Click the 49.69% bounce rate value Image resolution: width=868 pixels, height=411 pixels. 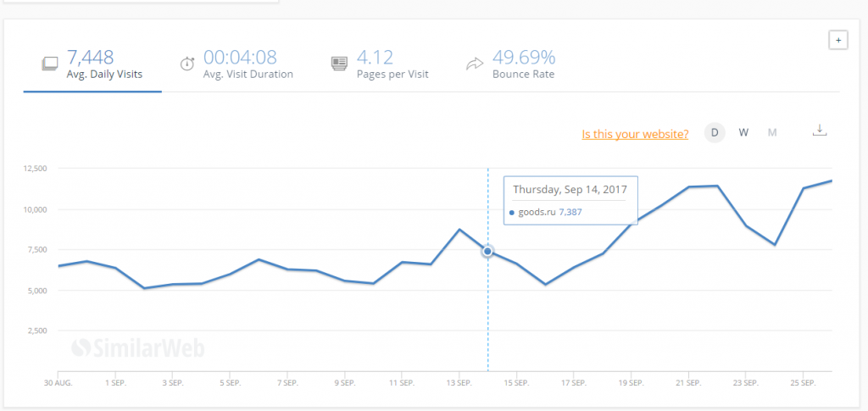[524, 58]
